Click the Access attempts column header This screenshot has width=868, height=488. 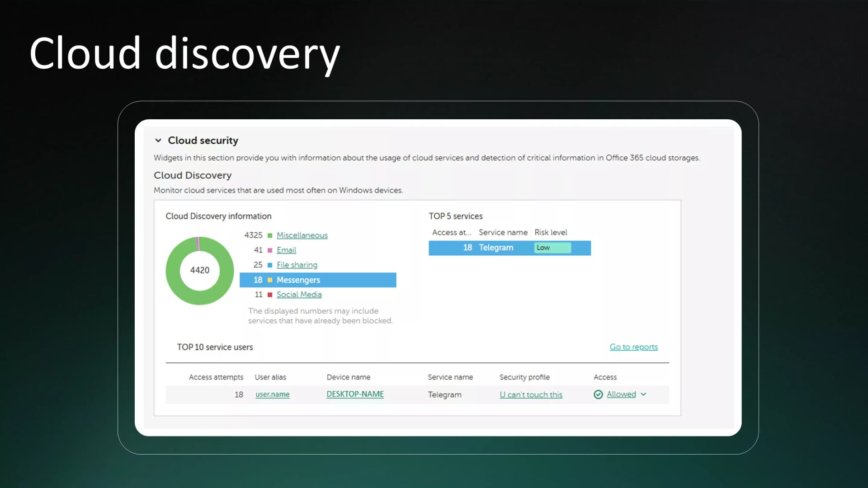coord(216,377)
